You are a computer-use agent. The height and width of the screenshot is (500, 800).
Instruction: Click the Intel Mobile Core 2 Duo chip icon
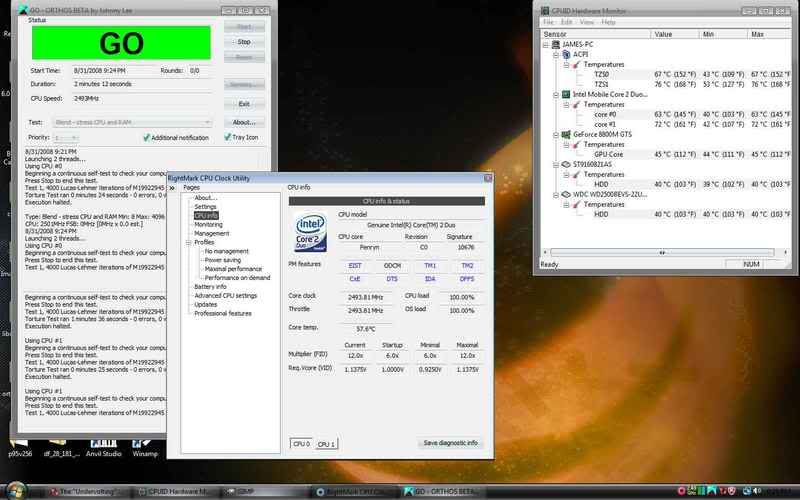(566, 94)
